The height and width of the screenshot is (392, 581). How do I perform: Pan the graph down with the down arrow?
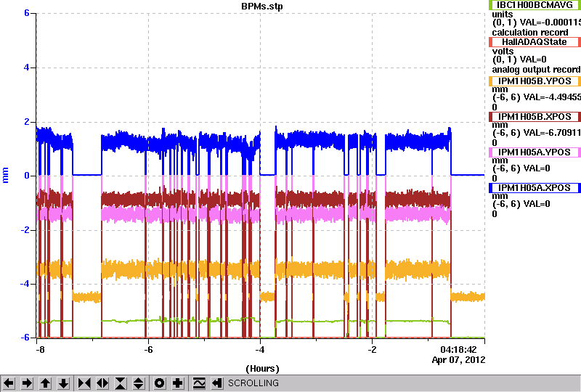click(64, 383)
